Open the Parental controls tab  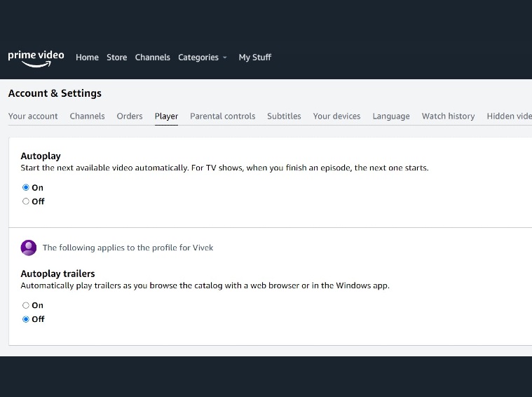pyautogui.click(x=222, y=116)
